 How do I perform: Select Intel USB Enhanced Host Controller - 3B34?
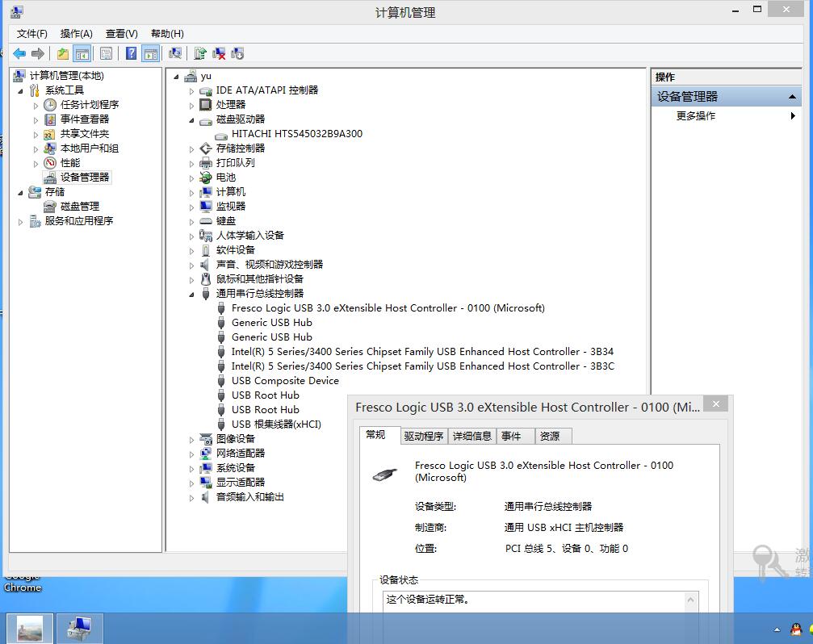[422, 351]
